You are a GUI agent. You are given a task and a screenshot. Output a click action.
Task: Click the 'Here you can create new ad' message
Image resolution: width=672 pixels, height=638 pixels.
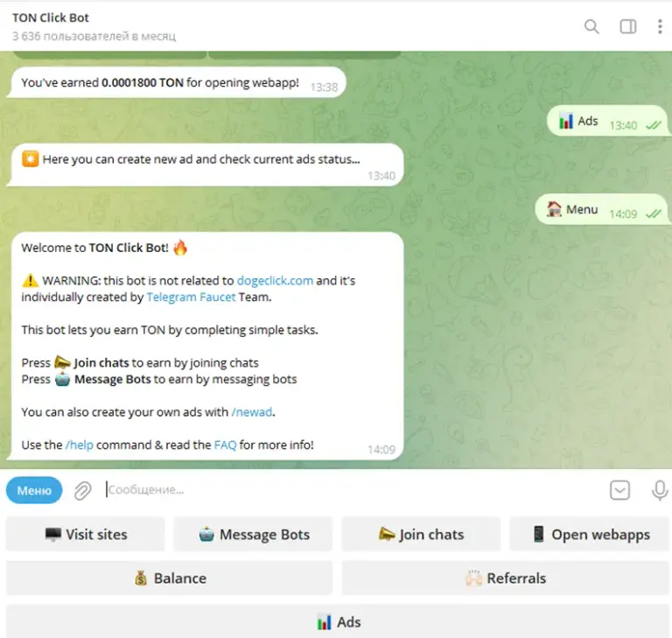(x=207, y=165)
